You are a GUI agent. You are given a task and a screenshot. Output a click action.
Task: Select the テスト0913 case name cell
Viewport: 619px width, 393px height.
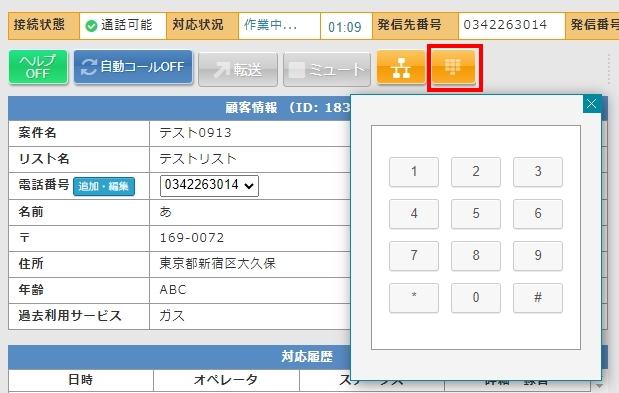point(250,133)
